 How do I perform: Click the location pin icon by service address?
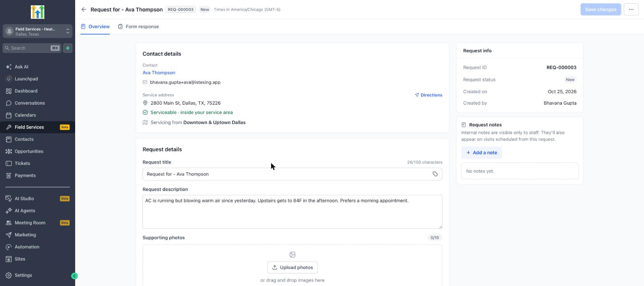(145, 103)
